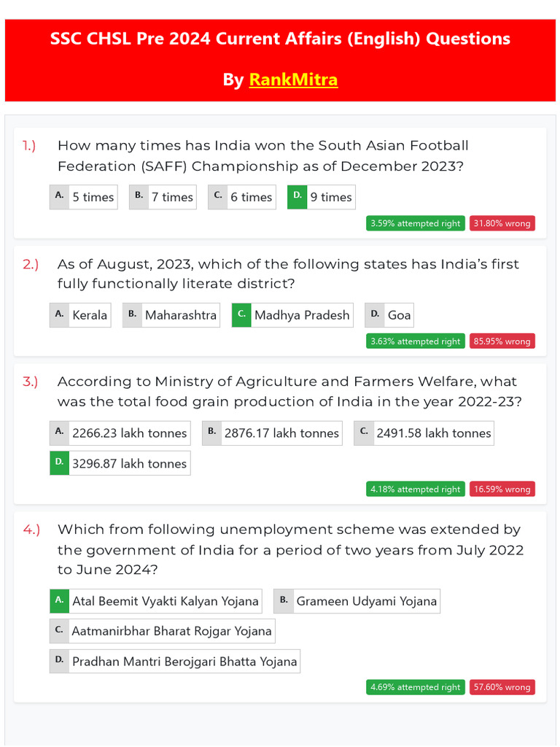Select '3296.87 lakh tonnes' answer

(120, 463)
